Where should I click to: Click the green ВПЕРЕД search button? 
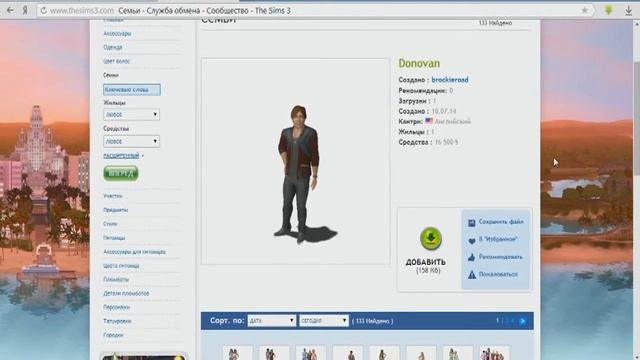click(121, 173)
